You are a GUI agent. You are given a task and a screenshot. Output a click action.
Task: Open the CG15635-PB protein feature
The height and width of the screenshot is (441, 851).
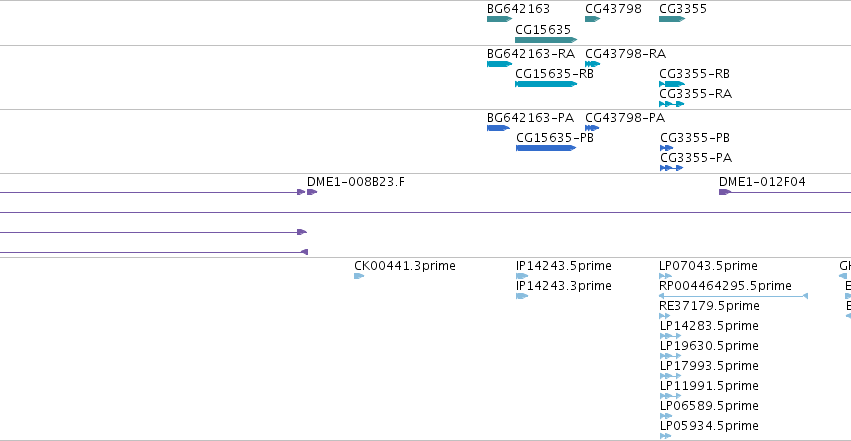coord(546,148)
